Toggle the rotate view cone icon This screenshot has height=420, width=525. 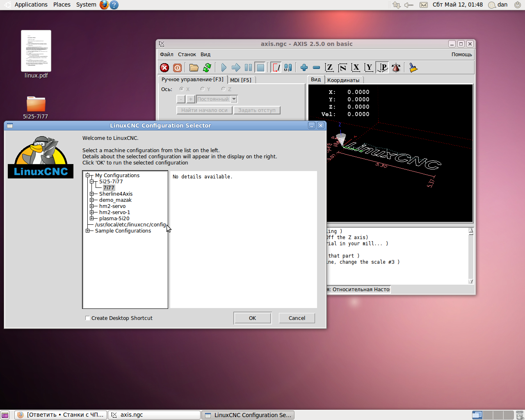pyautogui.click(x=396, y=68)
